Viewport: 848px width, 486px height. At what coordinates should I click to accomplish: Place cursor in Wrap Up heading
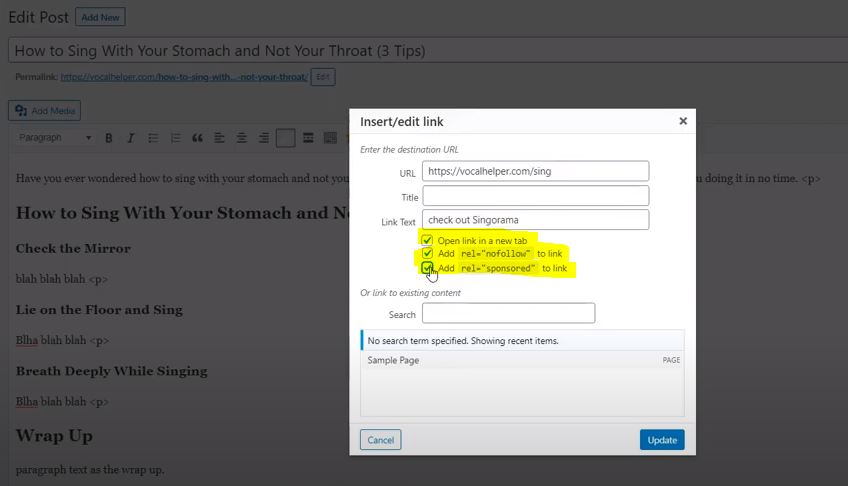pos(54,436)
